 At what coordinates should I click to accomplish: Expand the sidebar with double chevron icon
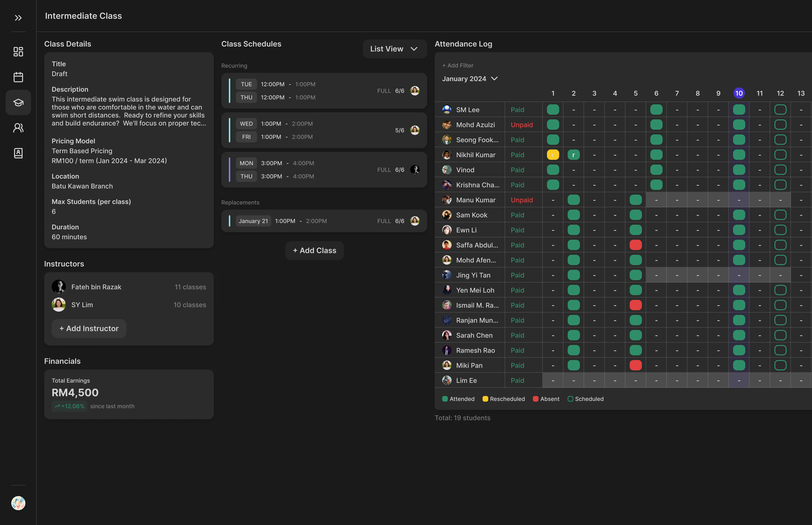[x=18, y=18]
